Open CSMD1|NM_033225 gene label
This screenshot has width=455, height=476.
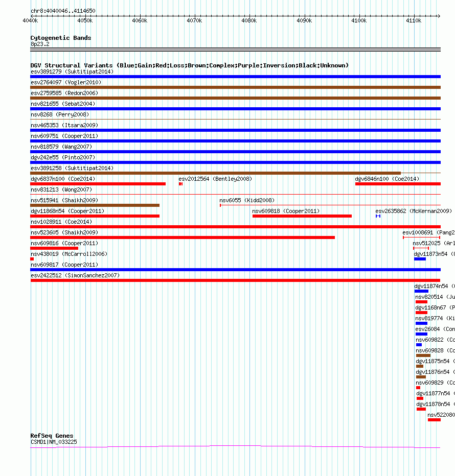(54, 442)
